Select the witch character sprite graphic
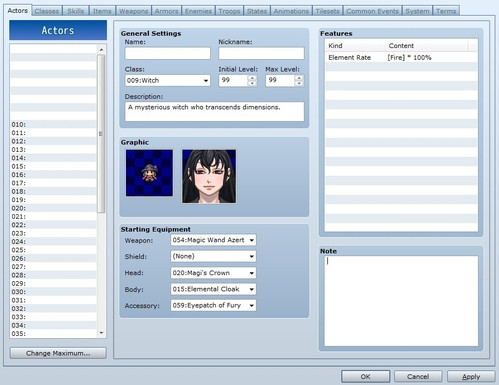The width and height of the screenshot is (499, 385). tap(149, 173)
